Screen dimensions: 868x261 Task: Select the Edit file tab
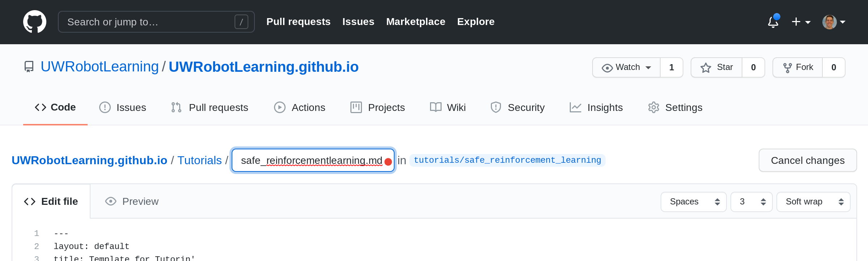pos(51,202)
